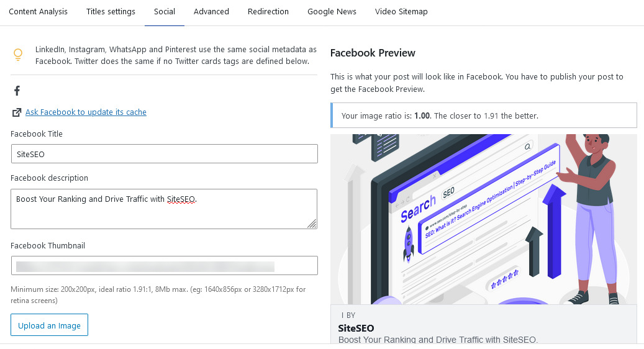The height and width of the screenshot is (349, 644).
Task: Click the Minimum size hint text
Action: click(158, 295)
